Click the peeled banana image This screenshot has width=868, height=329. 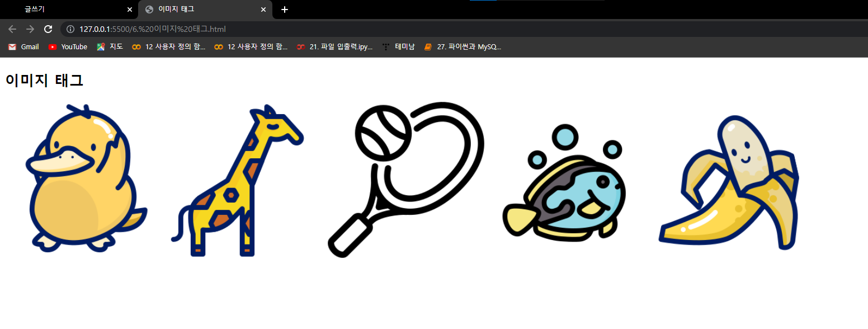click(x=729, y=183)
